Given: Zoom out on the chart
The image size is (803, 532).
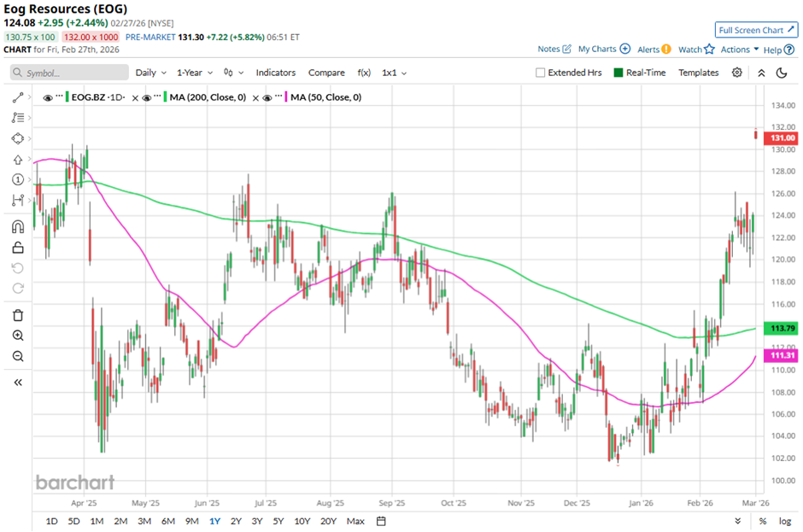Looking at the screenshot, I should pos(18,356).
